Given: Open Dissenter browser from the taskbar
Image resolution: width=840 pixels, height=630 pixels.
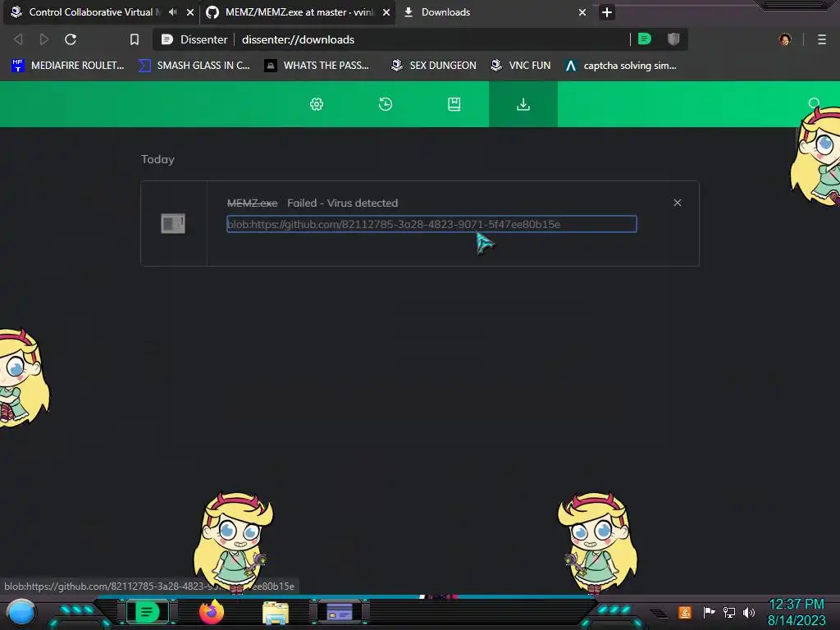Looking at the screenshot, I should [147, 612].
